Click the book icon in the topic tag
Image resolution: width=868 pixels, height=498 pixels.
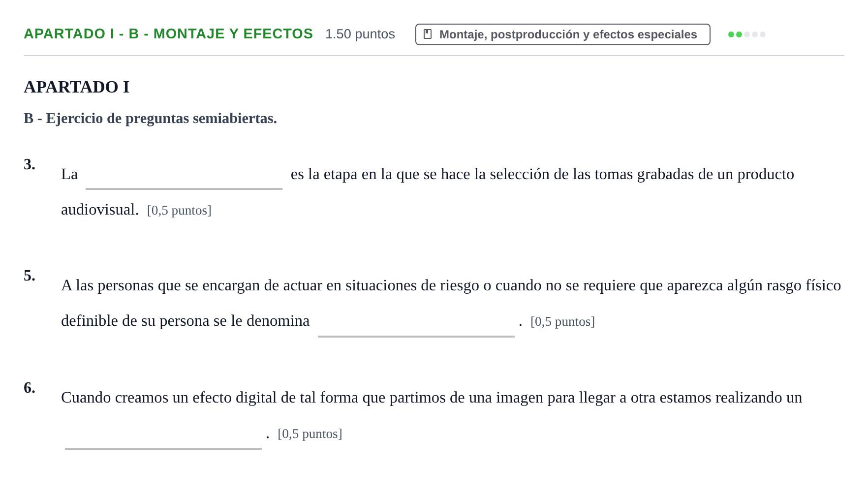click(x=428, y=34)
